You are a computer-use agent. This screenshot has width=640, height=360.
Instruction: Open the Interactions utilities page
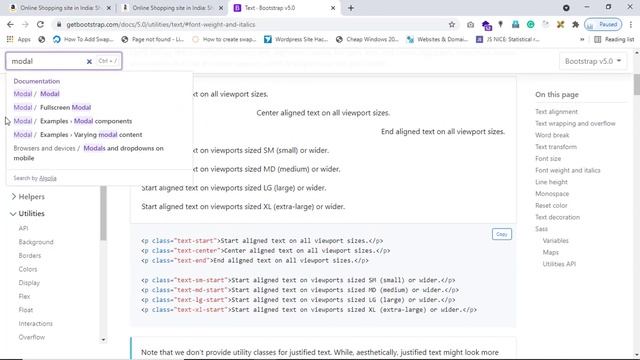click(x=36, y=324)
